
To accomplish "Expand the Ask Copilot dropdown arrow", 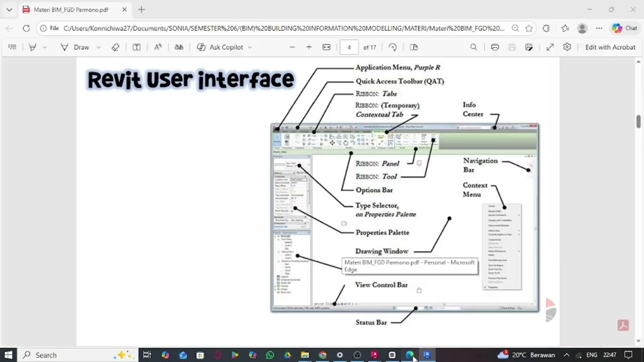I will pyautogui.click(x=250, y=47).
